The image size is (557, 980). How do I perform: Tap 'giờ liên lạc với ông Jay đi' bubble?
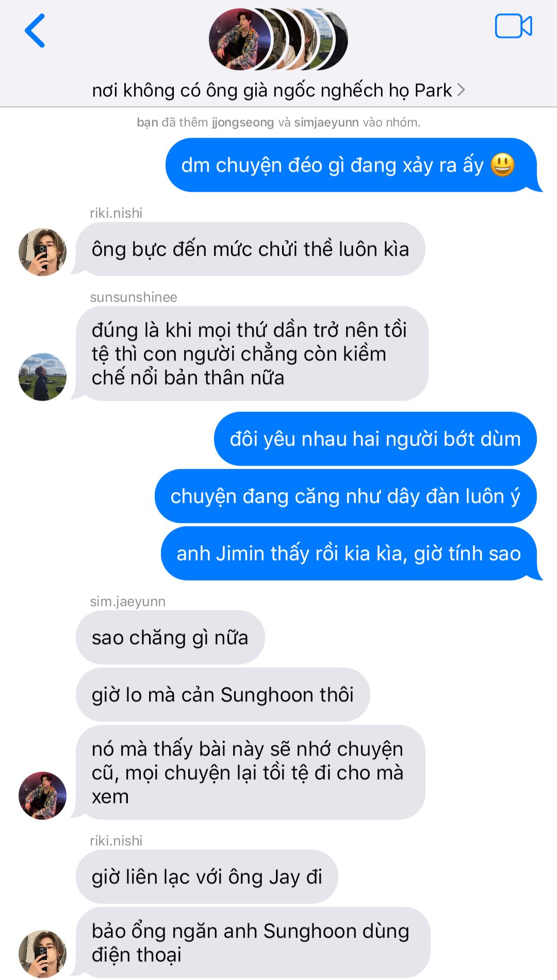[x=207, y=877]
